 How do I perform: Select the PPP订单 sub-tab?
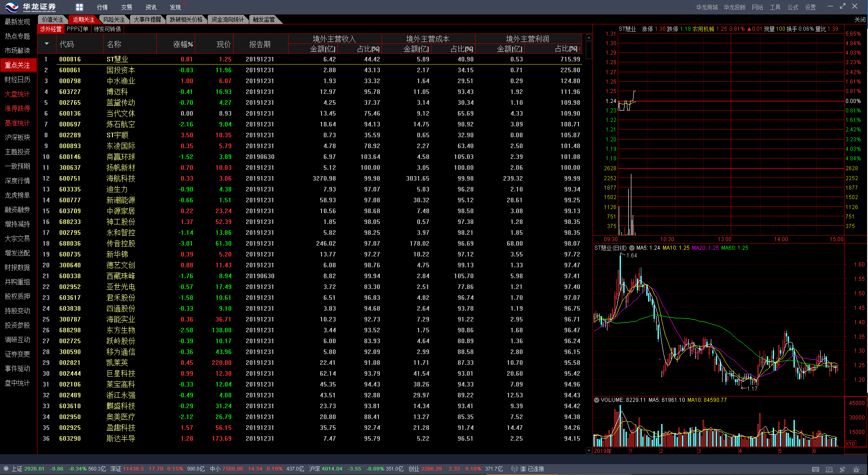point(77,29)
